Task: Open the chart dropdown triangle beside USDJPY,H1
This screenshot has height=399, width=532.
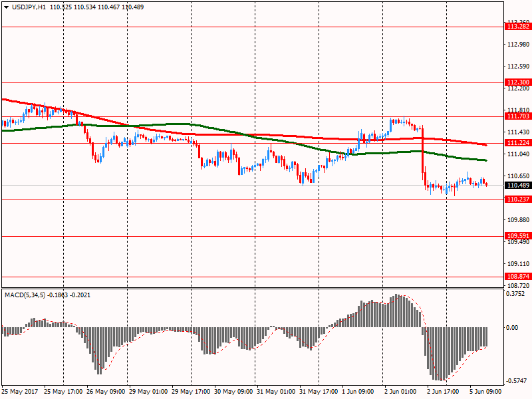Action: click(x=6, y=7)
